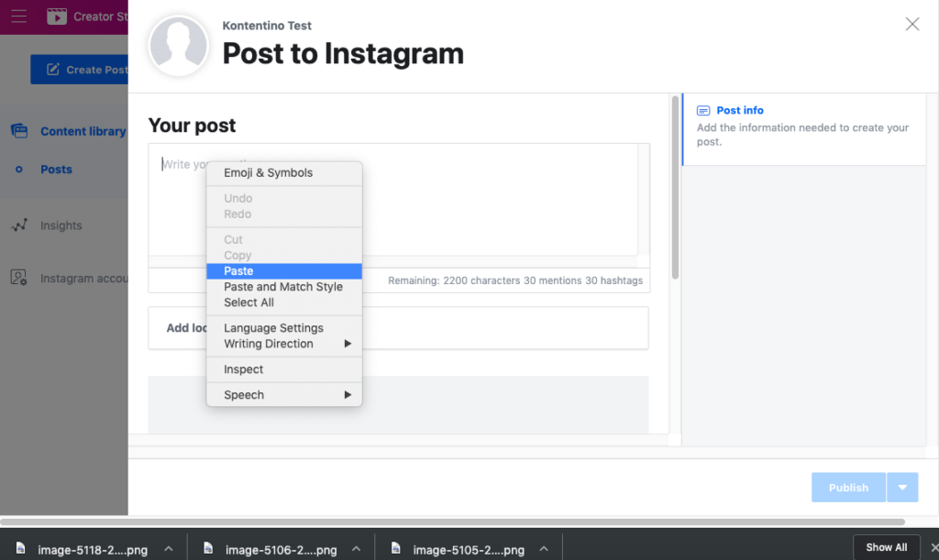Choose Select All in context menu
Viewport: 939px width, 560px height.
click(x=284, y=302)
